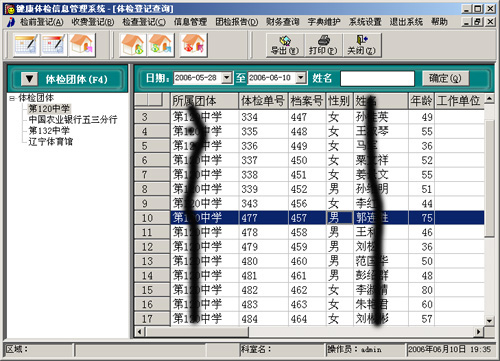
Task: Select 第120中学 in the group tree
Action: click(49, 109)
